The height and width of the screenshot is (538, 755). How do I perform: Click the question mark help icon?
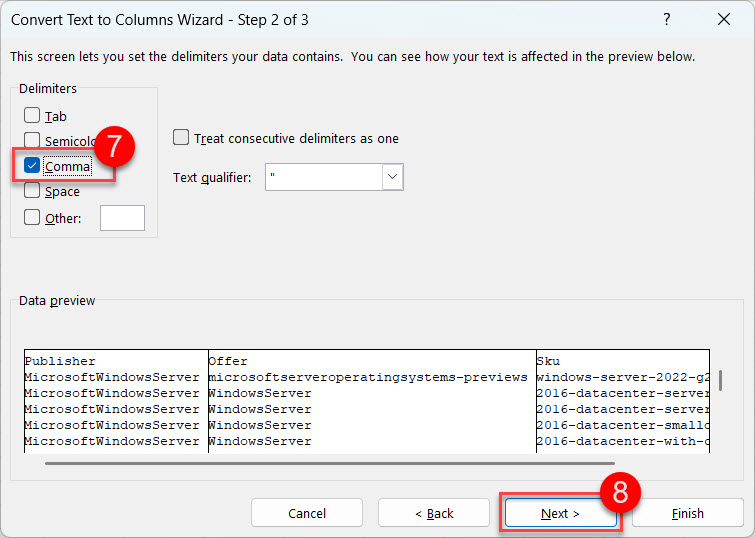tap(667, 19)
